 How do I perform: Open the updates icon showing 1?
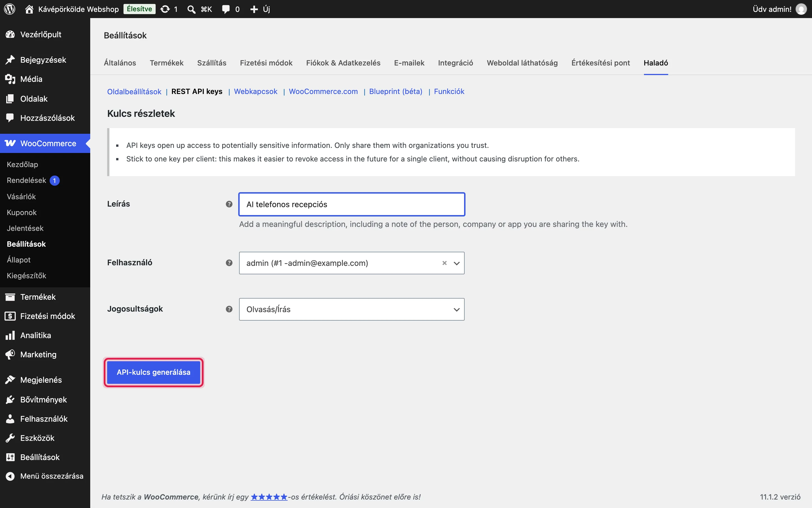tap(165, 9)
